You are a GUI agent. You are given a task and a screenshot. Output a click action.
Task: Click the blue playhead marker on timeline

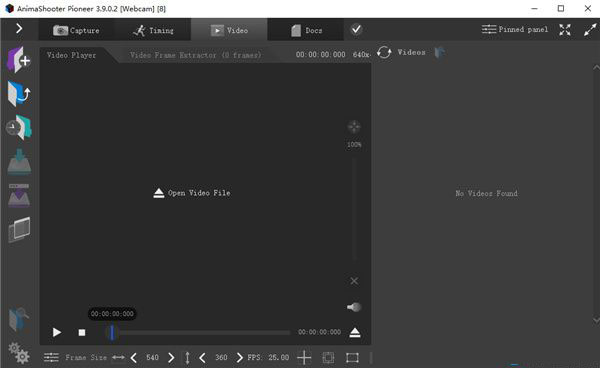tap(112, 332)
